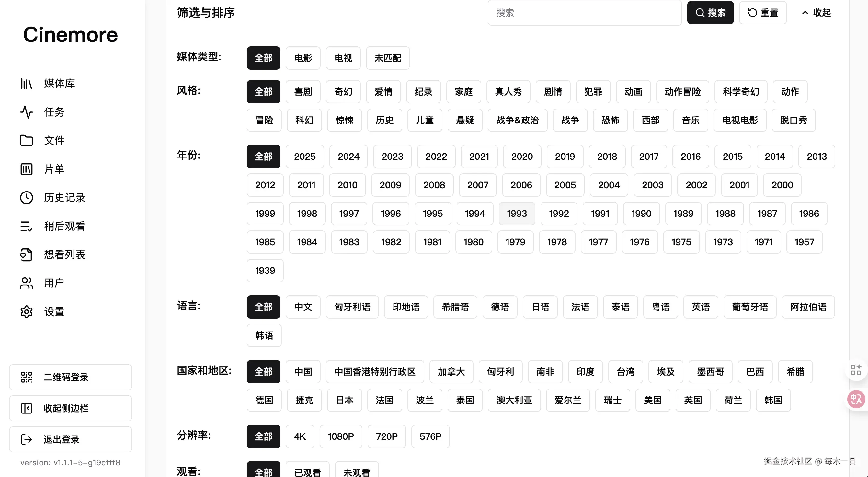Viewport: 868px width, 477px height.
Task: Collapse sidebar via 收起侧边栏
Action: pos(70,408)
